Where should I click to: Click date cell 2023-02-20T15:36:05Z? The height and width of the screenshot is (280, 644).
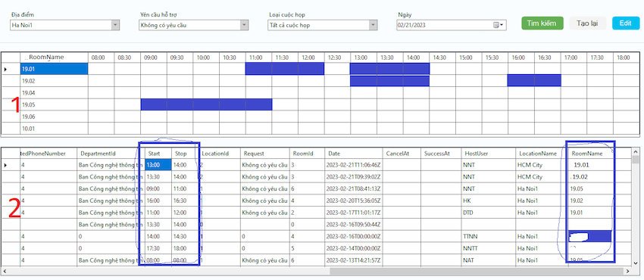point(354,201)
